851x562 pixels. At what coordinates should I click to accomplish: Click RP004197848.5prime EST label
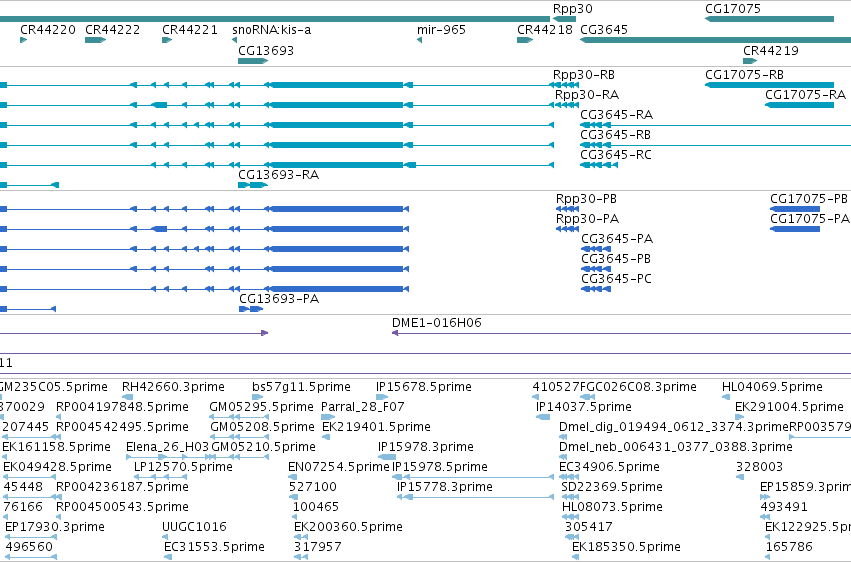[122, 407]
